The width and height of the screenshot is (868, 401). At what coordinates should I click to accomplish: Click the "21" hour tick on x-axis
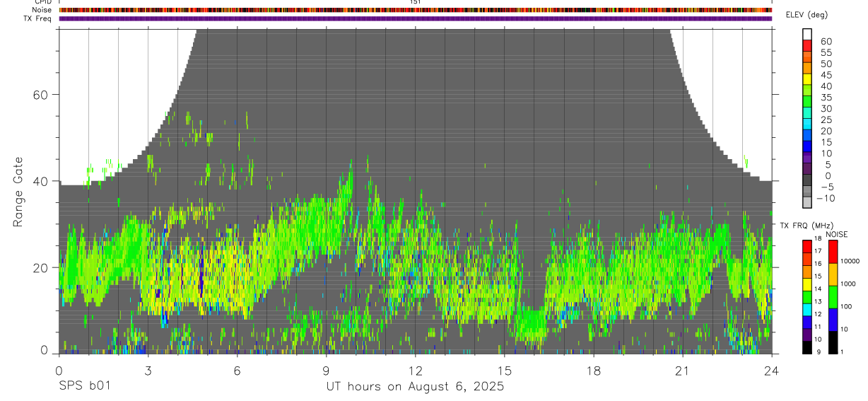(682, 370)
